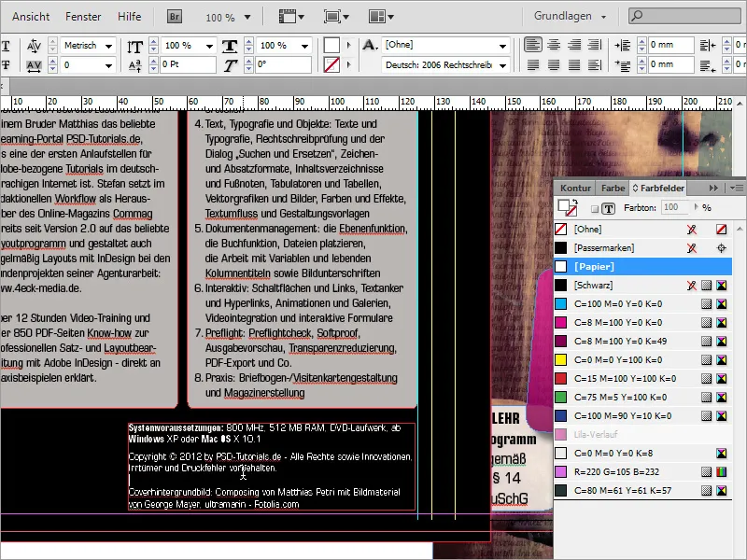Screen dimensions: 747x560
Task: Select the text formatting 'T' button in Farbfelder
Action: (608, 208)
